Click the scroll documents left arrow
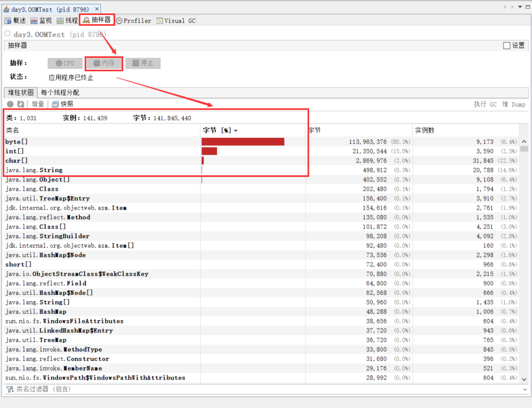532x408 pixels. click(505, 7)
